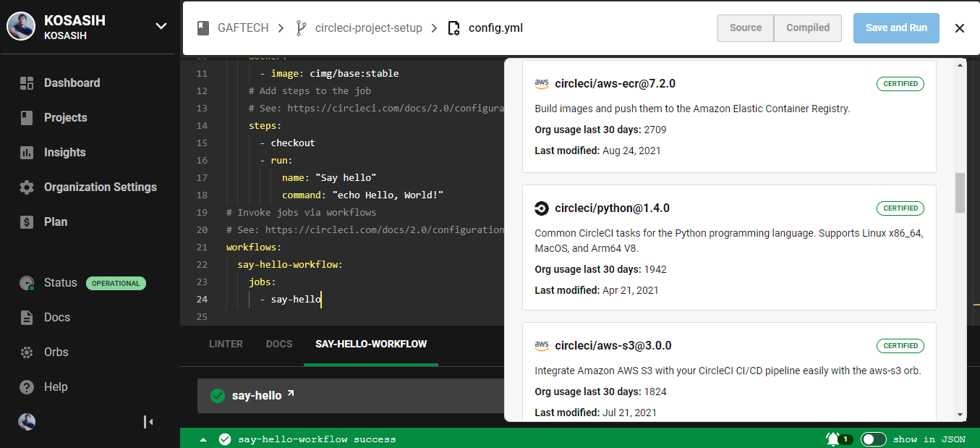Open the Help question mark icon

(27, 387)
